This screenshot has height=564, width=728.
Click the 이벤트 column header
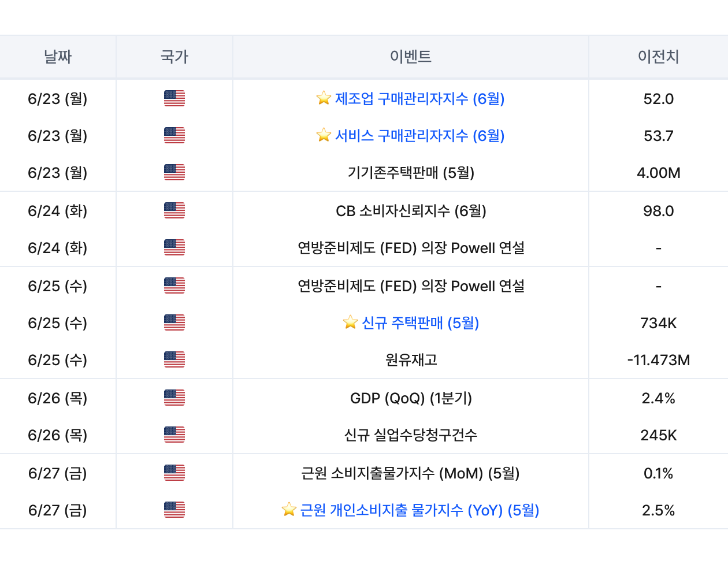click(410, 57)
